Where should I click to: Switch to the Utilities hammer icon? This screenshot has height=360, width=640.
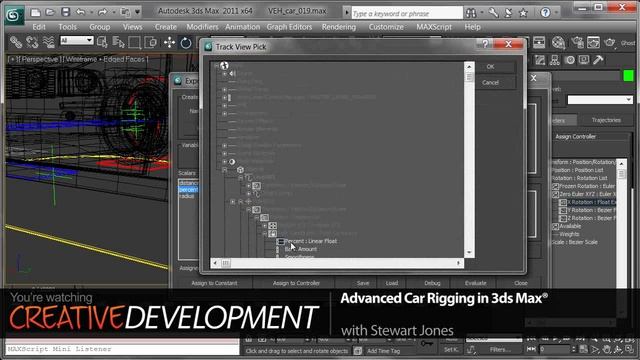tap(598, 60)
